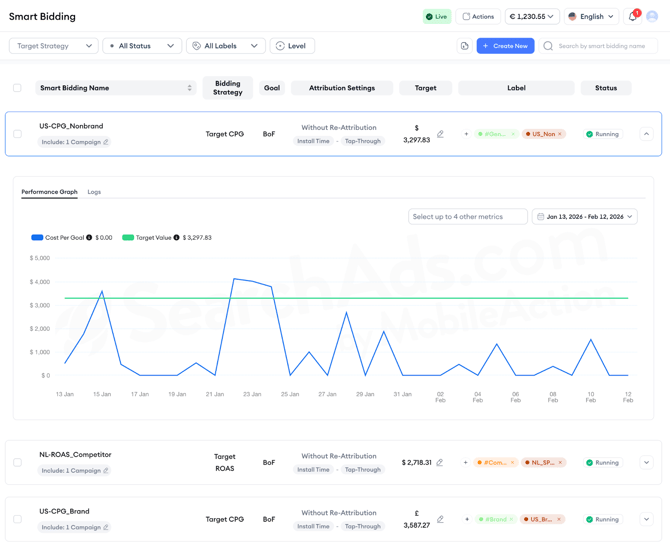
Task: Click the copy icon beside Create New
Action: tap(465, 46)
